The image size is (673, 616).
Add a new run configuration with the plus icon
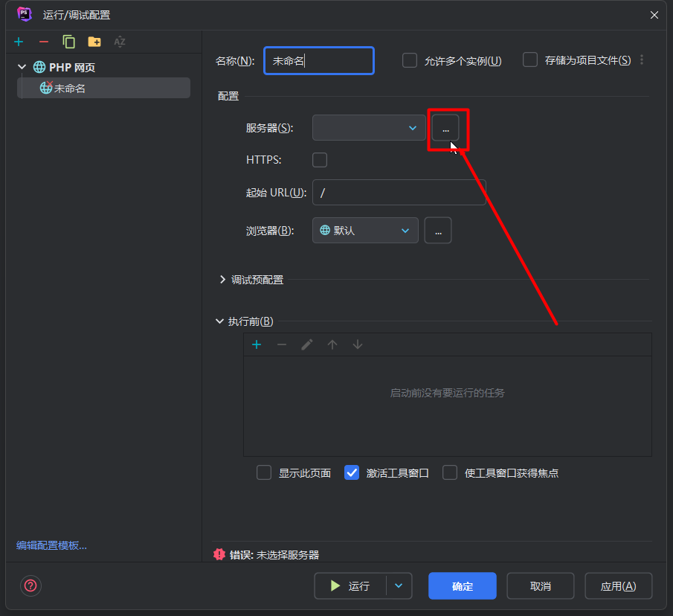coord(19,42)
